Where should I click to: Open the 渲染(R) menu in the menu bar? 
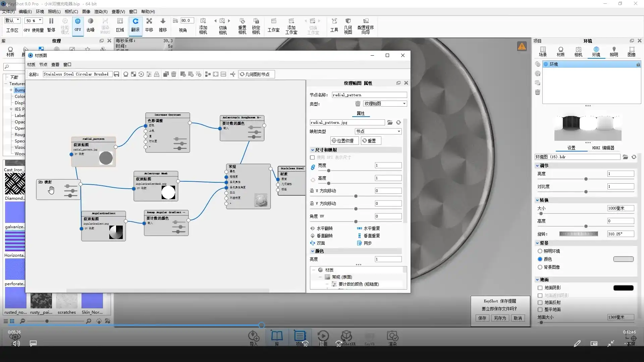click(101, 12)
